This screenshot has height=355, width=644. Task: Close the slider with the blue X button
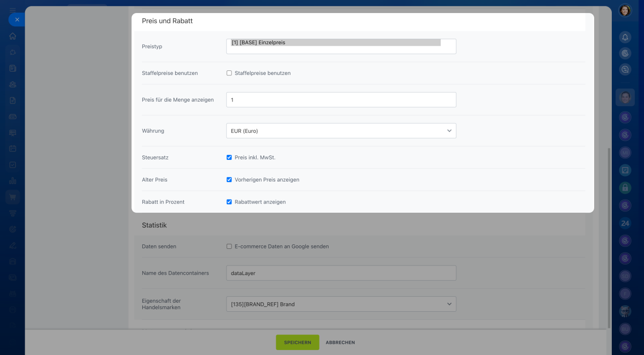17,20
